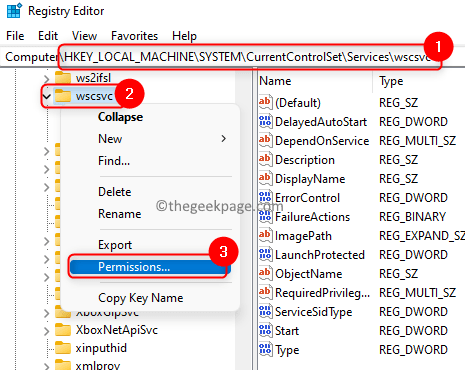Select the ObjectName value name
This screenshot has width=465, height=370.
pyautogui.click(x=309, y=274)
